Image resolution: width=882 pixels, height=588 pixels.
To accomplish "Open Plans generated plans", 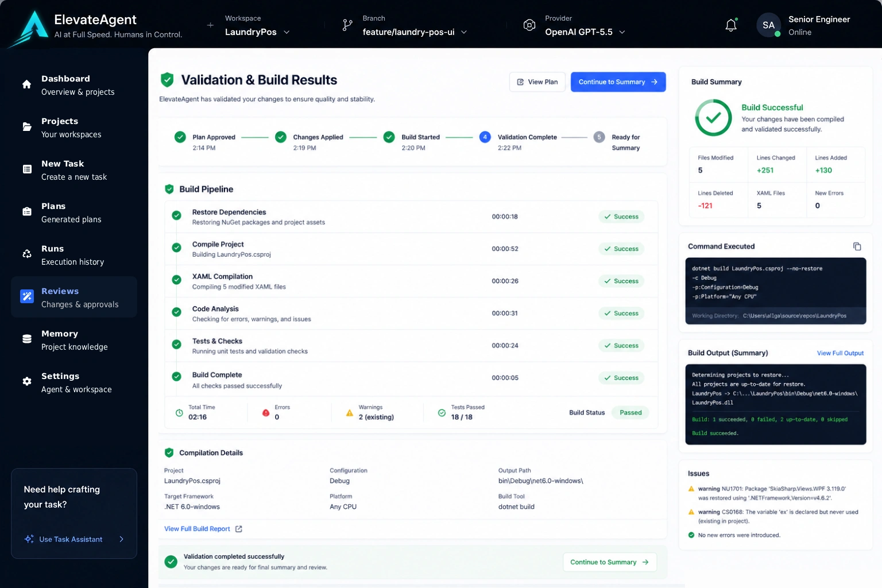I will (73, 212).
